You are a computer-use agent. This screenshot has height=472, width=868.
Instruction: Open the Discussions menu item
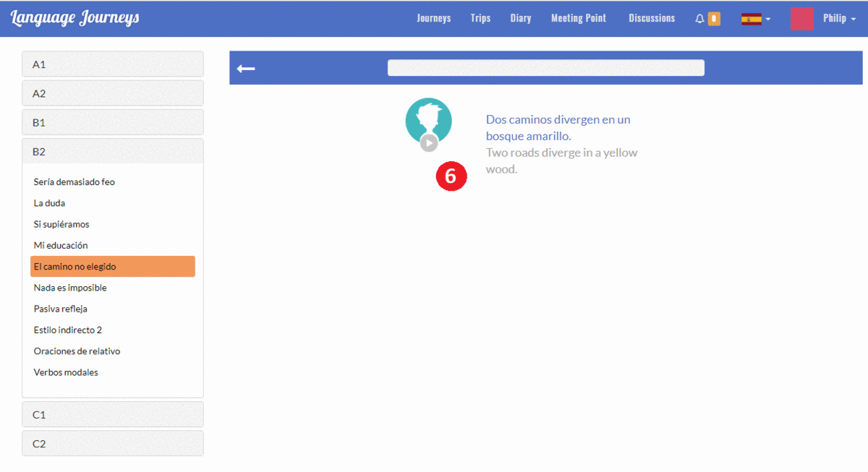point(652,19)
